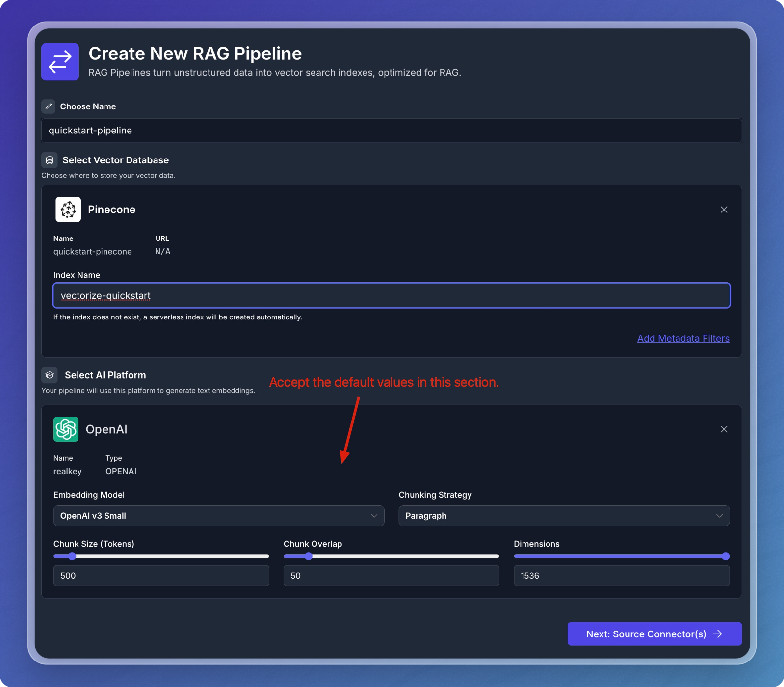Click the Chunk Overlap slider handle
The image size is (784, 687).
point(309,556)
